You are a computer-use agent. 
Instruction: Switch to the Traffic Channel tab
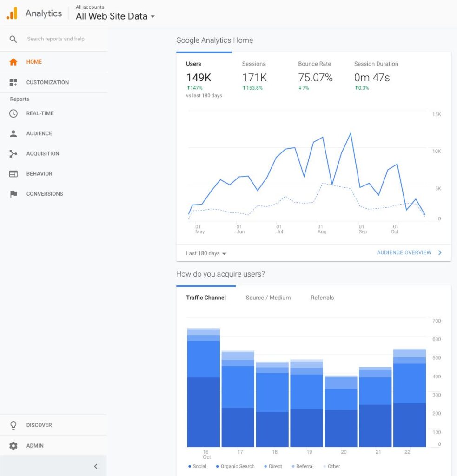(x=206, y=298)
